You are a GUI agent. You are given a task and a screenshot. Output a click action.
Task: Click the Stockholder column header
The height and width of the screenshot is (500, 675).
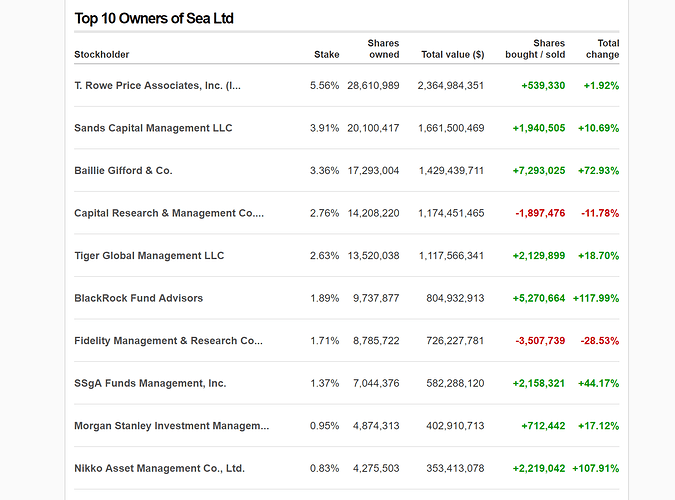click(x=102, y=55)
